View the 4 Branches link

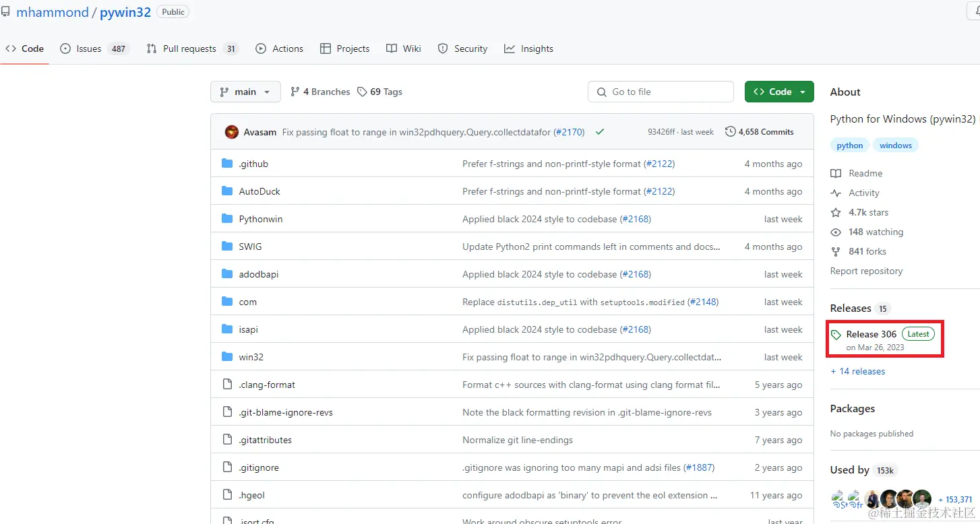320,92
